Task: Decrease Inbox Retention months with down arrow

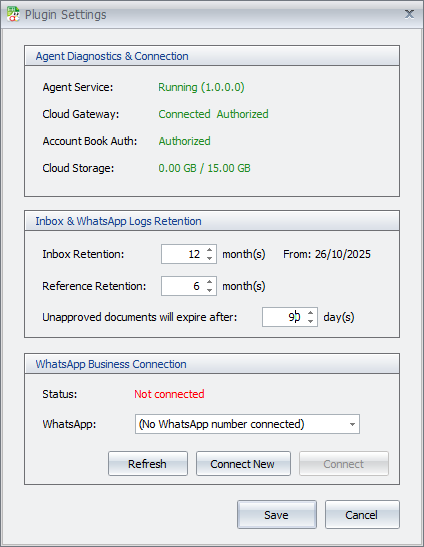Action: (x=209, y=258)
